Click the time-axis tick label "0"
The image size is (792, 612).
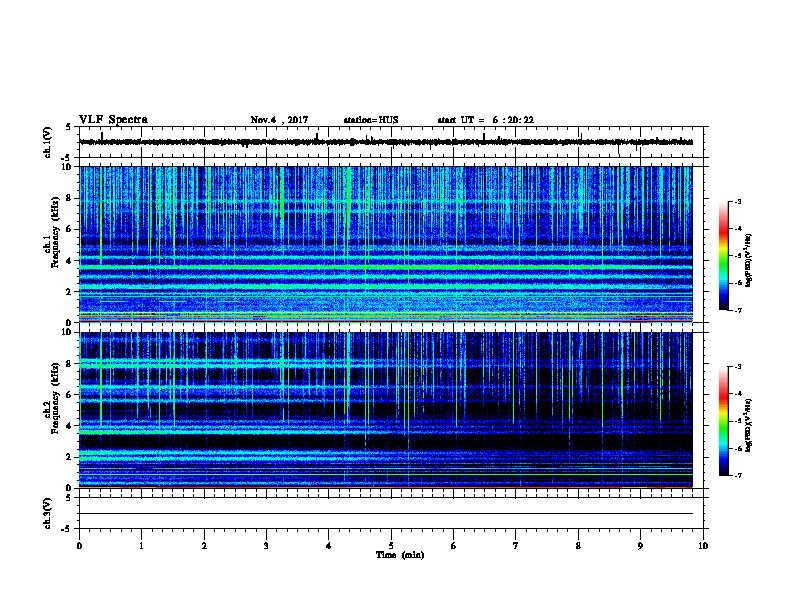[x=79, y=546]
